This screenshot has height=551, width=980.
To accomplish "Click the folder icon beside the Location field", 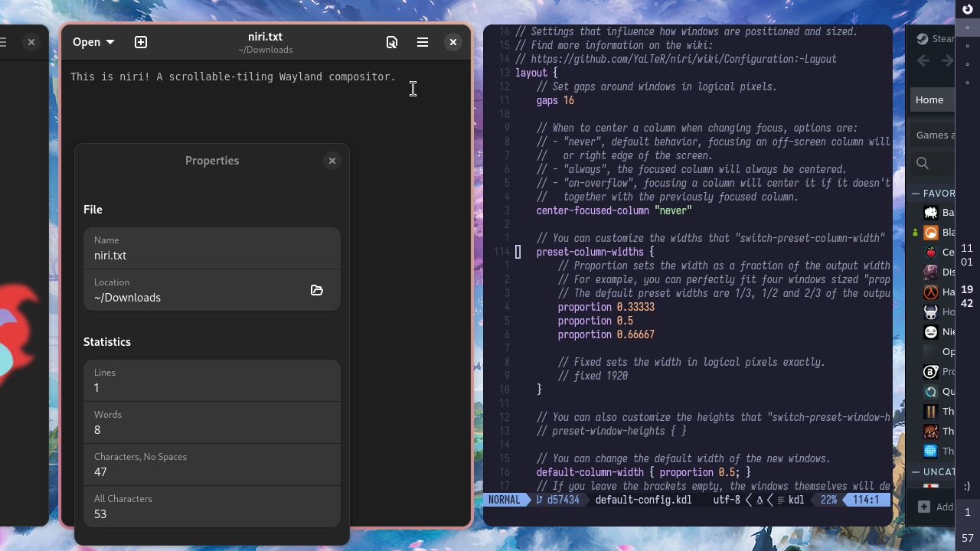I will (x=317, y=291).
